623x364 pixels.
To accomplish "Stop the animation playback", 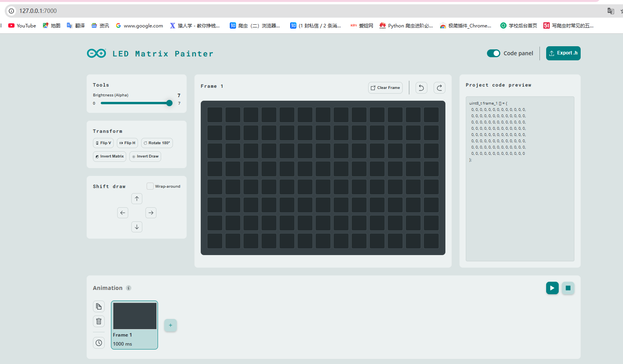I will (x=568, y=288).
